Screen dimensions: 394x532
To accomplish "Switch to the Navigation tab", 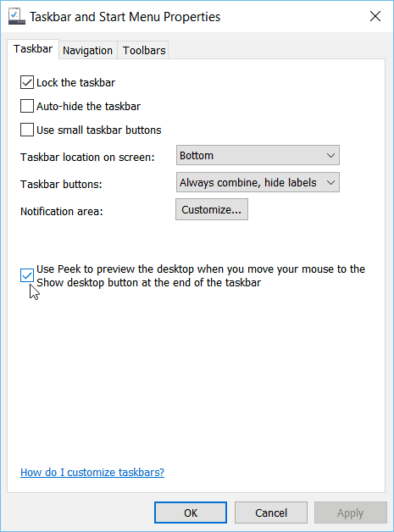I will coord(88,51).
